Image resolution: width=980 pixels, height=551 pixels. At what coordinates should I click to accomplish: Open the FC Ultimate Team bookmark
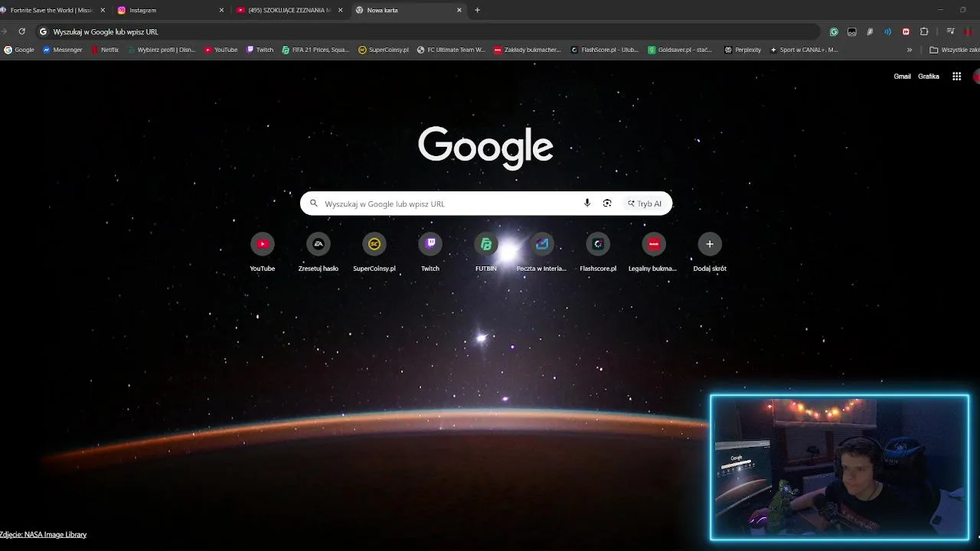click(x=451, y=50)
